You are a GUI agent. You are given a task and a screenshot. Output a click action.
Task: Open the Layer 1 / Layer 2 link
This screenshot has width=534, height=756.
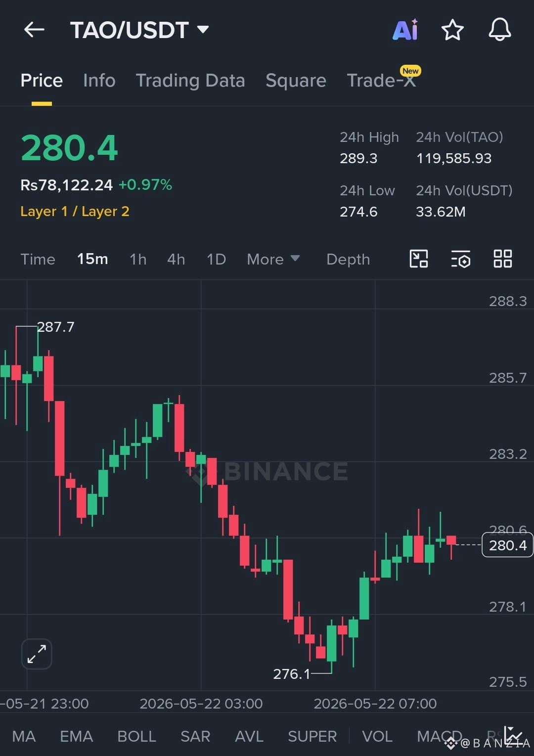click(75, 211)
